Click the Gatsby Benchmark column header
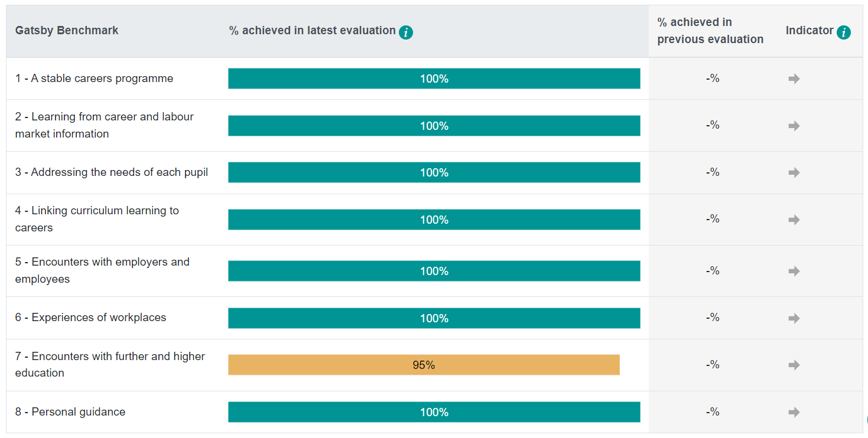The height and width of the screenshot is (438, 868). pyautogui.click(x=67, y=31)
